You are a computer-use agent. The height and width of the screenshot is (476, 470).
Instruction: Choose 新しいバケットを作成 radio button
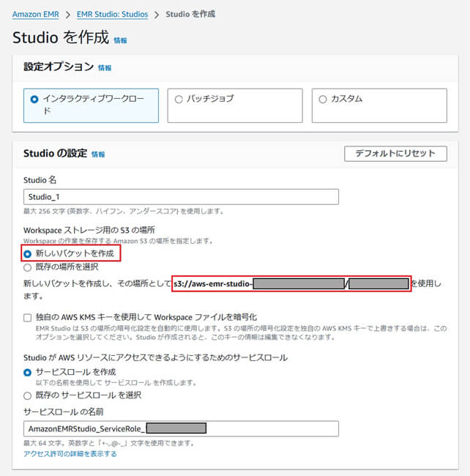(x=28, y=254)
